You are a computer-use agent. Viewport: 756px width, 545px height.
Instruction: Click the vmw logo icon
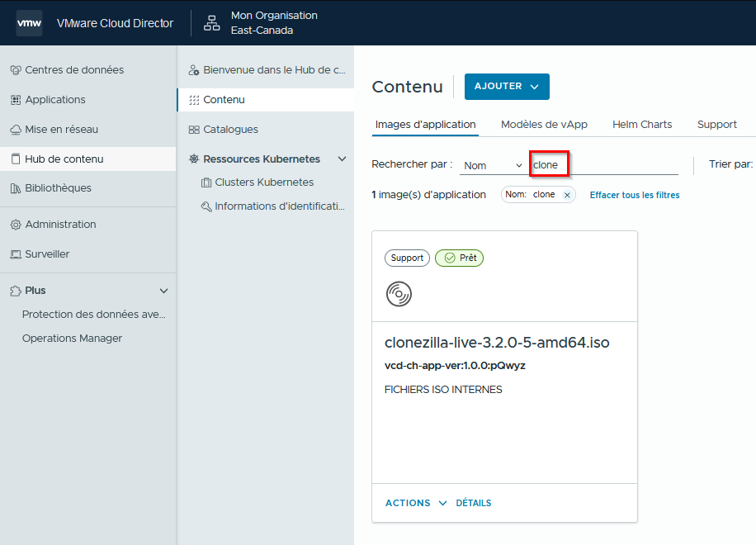point(30,23)
